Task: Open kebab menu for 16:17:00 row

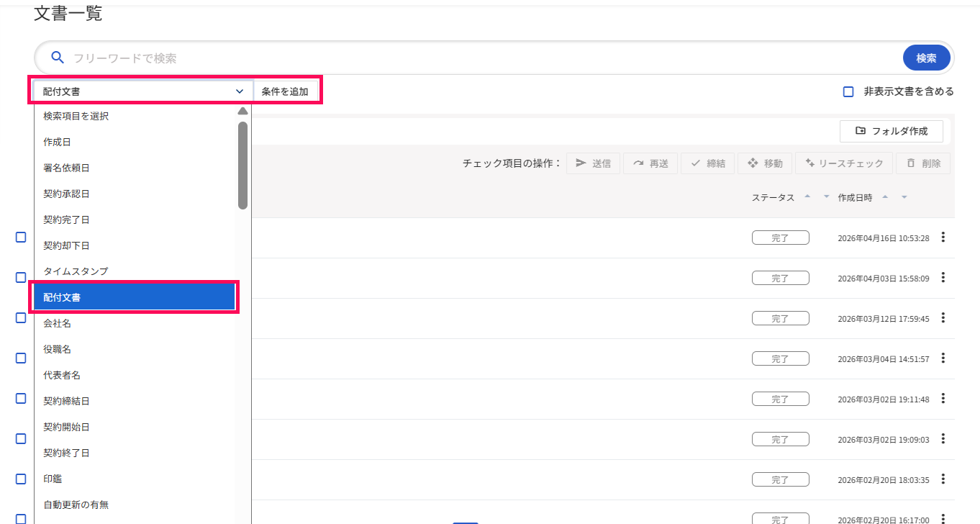Action: (x=943, y=520)
